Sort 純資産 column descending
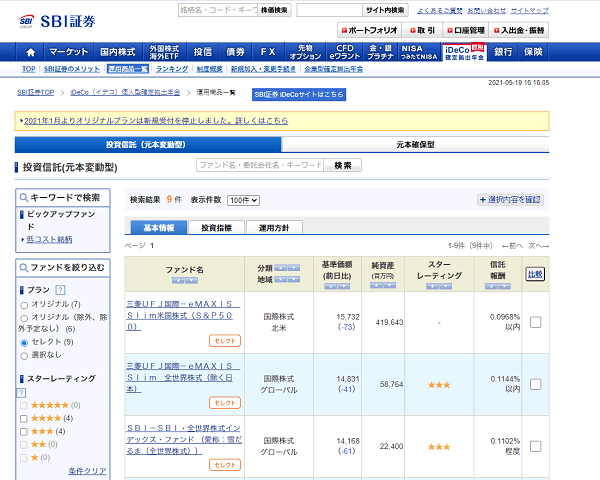The height and width of the screenshot is (480, 600). (x=390, y=286)
